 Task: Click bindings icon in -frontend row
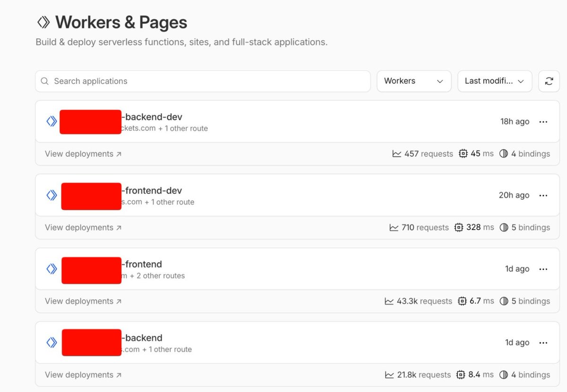(504, 301)
